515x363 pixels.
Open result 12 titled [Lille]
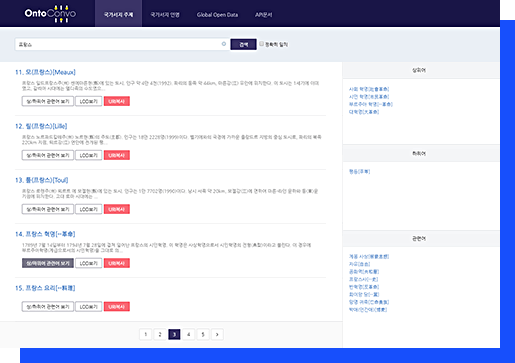pos(41,126)
